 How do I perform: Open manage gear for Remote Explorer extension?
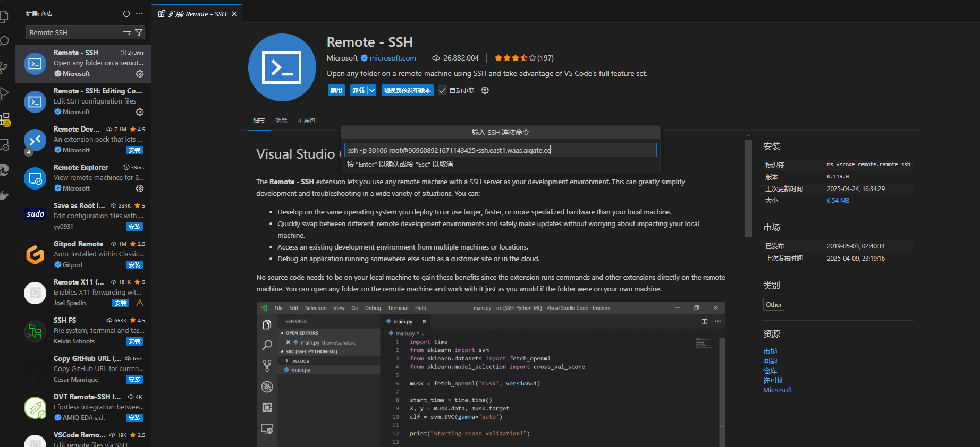coord(140,188)
